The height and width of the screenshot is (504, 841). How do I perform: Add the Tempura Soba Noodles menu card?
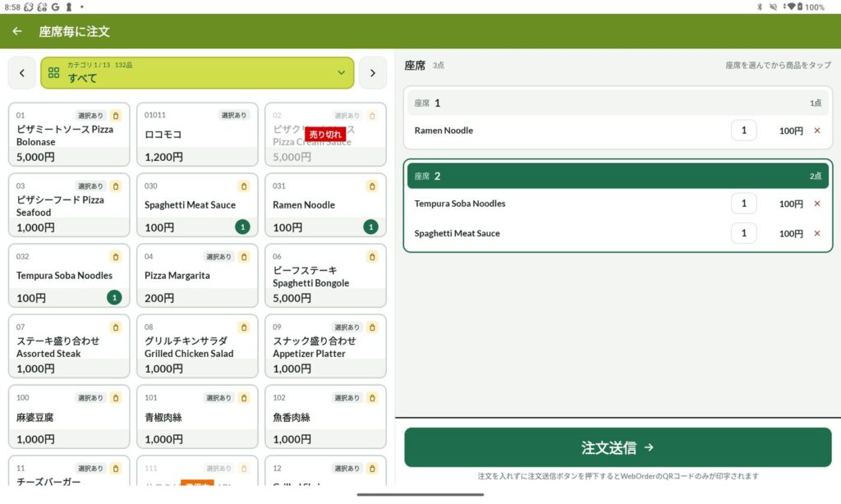[x=69, y=276]
